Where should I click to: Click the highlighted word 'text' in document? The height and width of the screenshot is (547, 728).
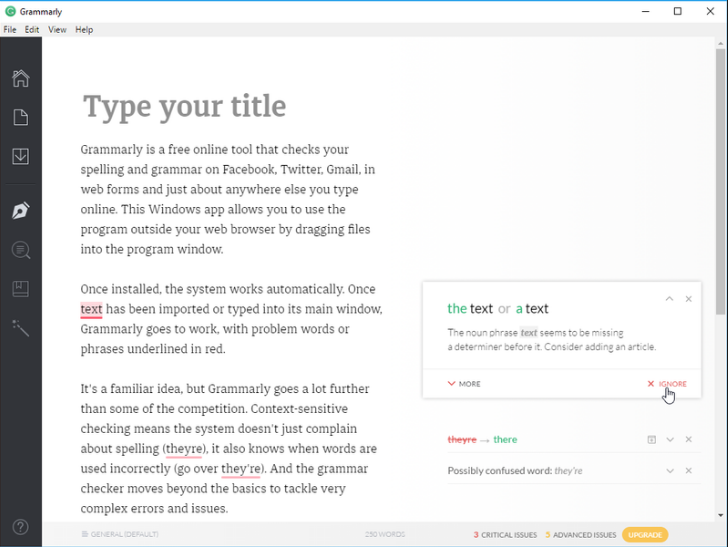pyautogui.click(x=91, y=309)
